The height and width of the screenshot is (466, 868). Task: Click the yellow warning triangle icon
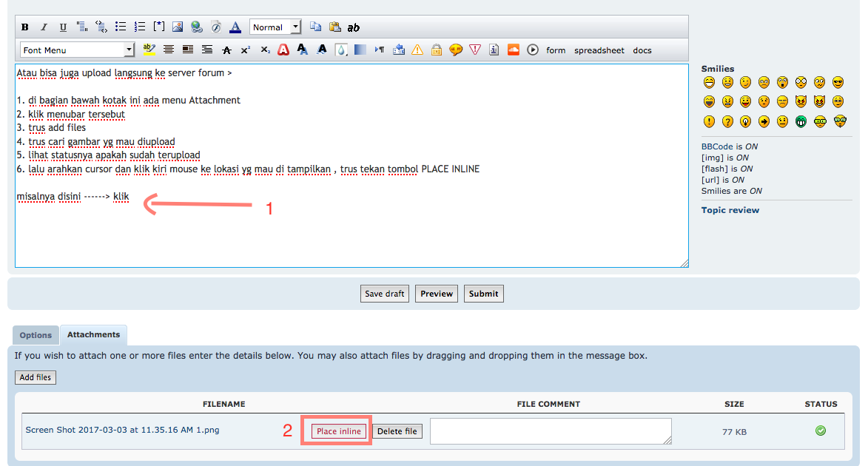tap(417, 50)
